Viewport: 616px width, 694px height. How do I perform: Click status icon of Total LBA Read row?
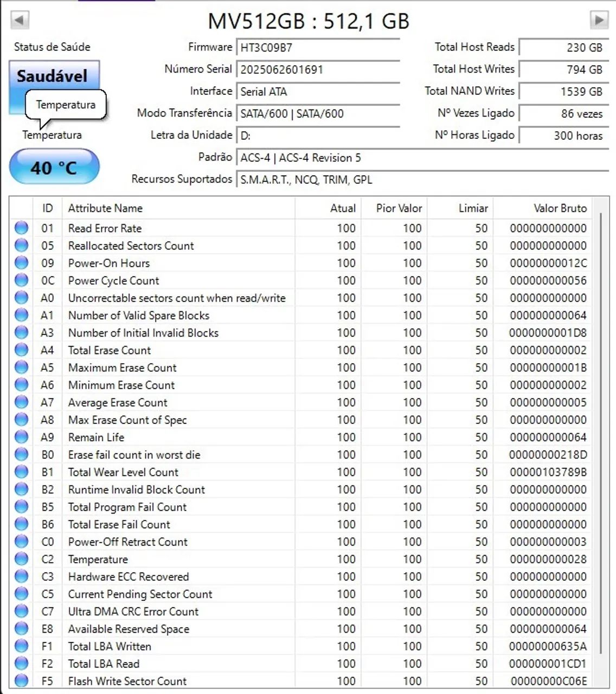(x=21, y=663)
